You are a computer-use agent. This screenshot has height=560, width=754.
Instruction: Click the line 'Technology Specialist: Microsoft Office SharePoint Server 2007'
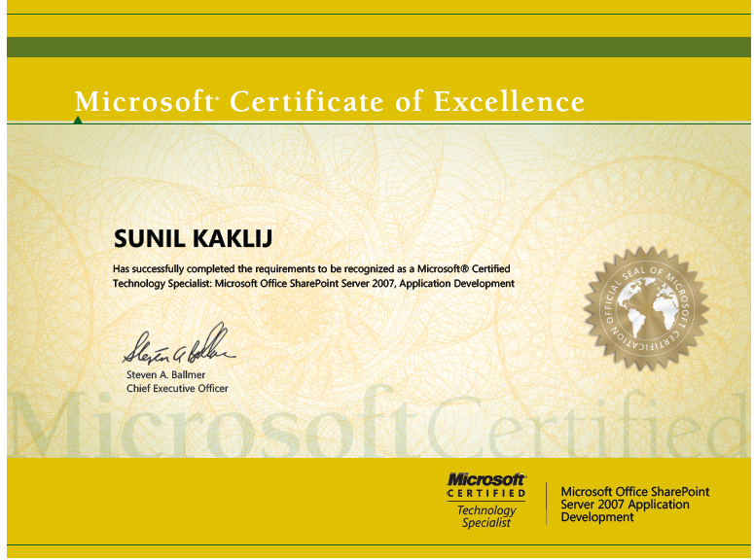tap(313, 284)
